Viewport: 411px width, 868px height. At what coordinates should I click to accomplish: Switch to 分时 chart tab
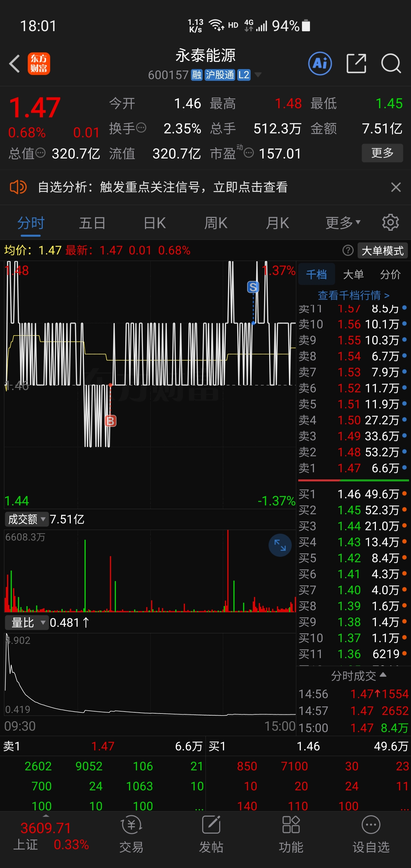[x=31, y=223]
